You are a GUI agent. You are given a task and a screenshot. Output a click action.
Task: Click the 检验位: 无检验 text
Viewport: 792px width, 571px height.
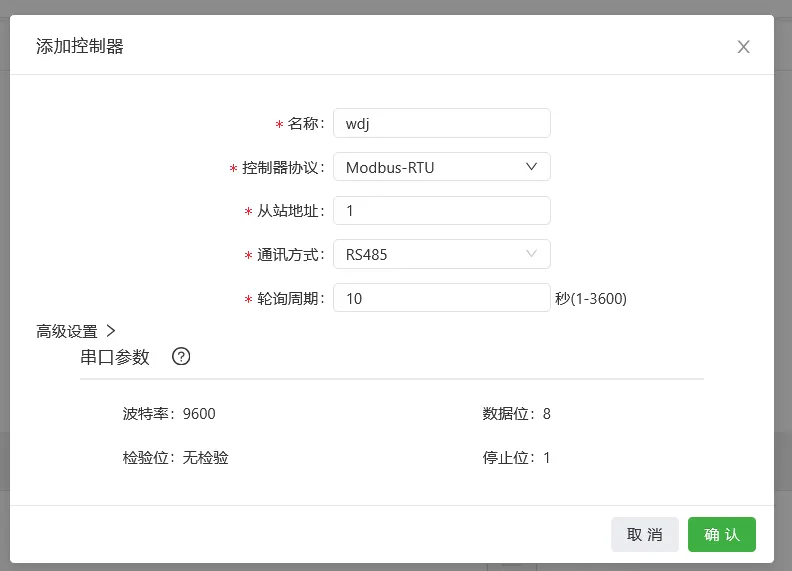pyautogui.click(x=175, y=458)
